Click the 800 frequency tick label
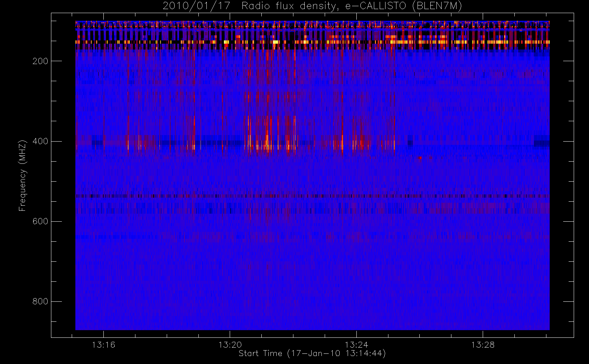Image resolution: width=589 pixels, height=364 pixels. click(x=40, y=301)
